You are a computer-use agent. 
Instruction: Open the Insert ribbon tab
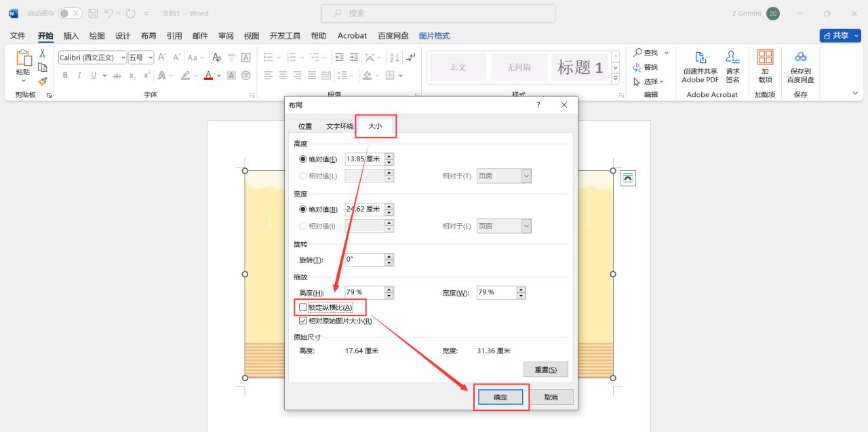click(71, 36)
